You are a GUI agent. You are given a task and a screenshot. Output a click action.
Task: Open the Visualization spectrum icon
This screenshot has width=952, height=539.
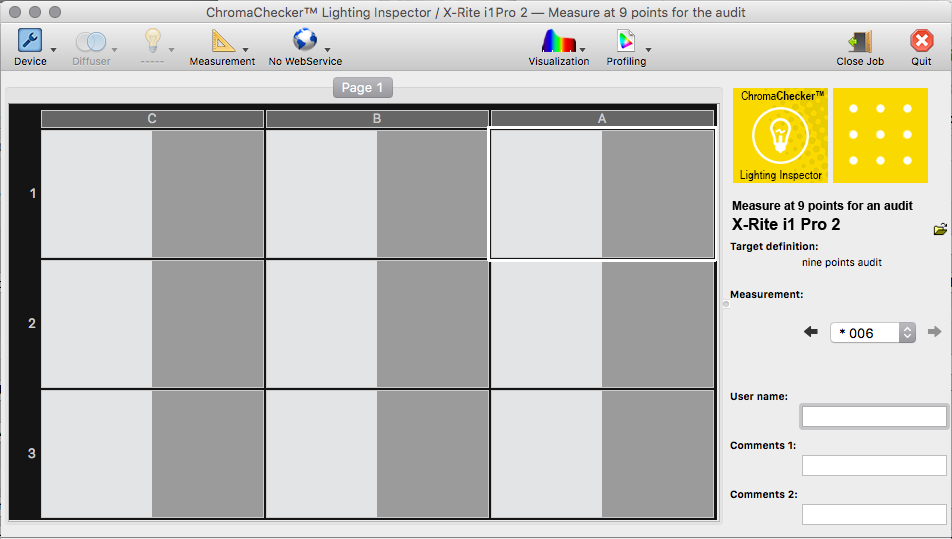pyautogui.click(x=559, y=41)
